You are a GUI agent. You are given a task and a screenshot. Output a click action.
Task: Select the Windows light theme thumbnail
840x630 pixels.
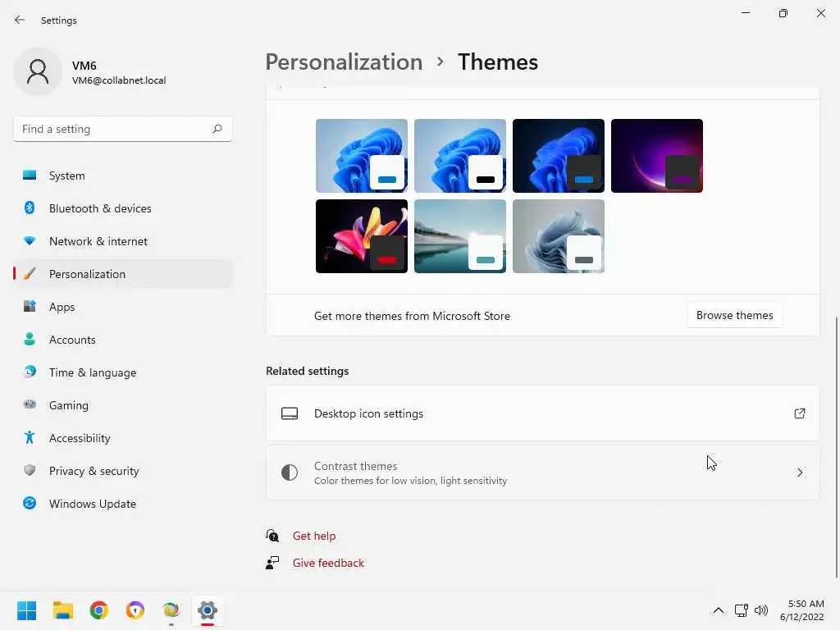[x=362, y=156]
